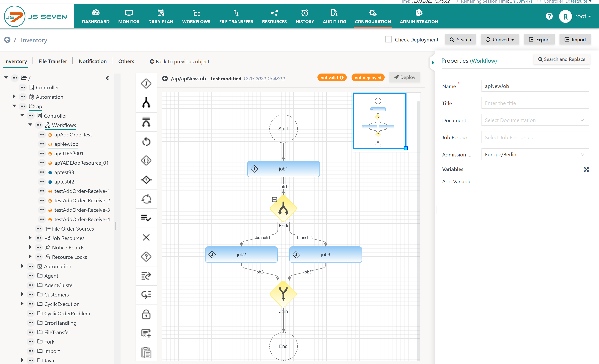This screenshot has height=364, width=599.
Task: Click the Name field apNewJob
Action: coord(535,86)
